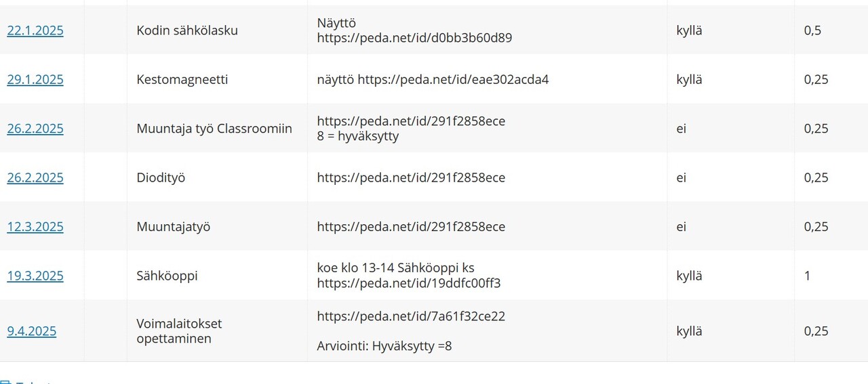Click the peda.net/id/19ddfc00ff3 URL text
The image size is (868, 384).
click(409, 283)
